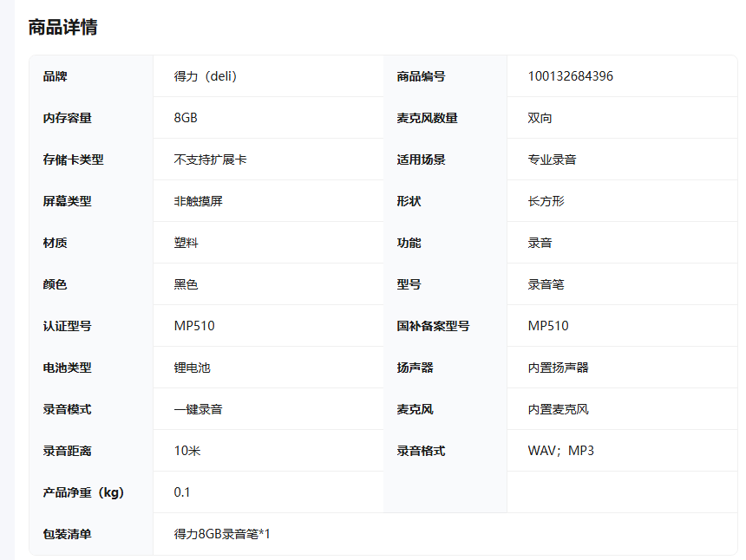
Task: Select the 包装清单 label
Action: 67,534
